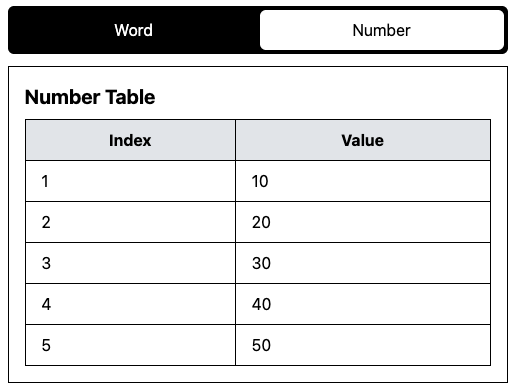The image size is (514, 389).
Task: Click the number 1 in first row
Action: coord(45,181)
